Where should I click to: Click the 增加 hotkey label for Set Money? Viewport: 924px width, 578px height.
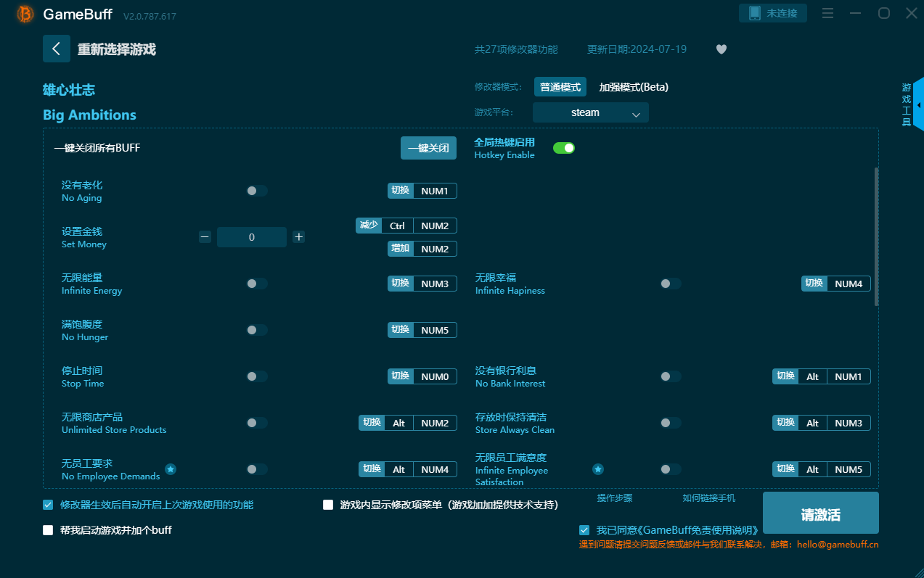coord(401,249)
